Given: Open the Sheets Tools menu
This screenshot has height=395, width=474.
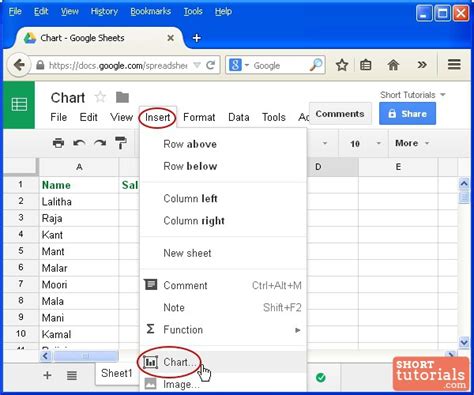Looking at the screenshot, I should (274, 117).
